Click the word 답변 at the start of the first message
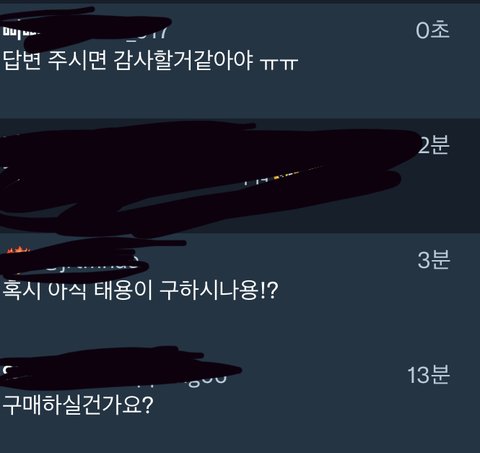 click(22, 61)
